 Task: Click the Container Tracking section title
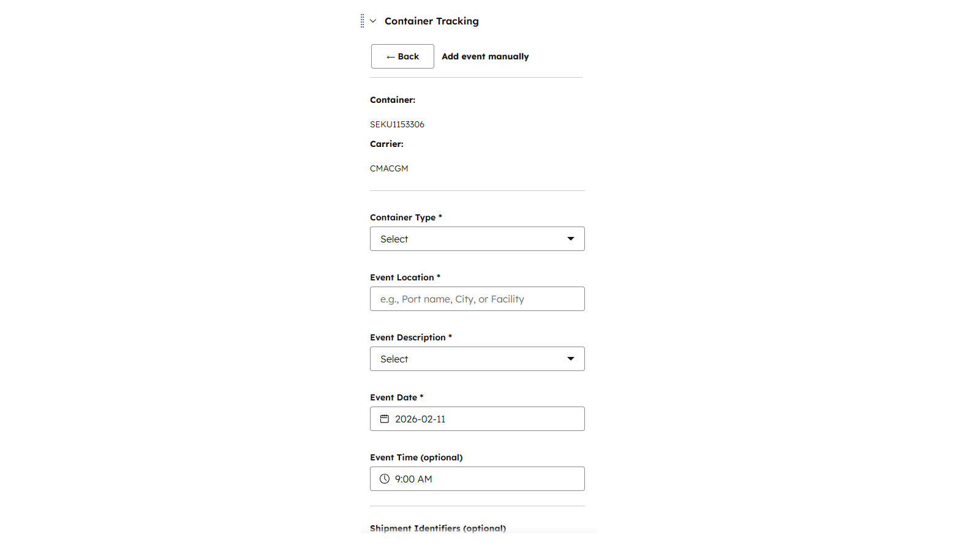point(432,21)
